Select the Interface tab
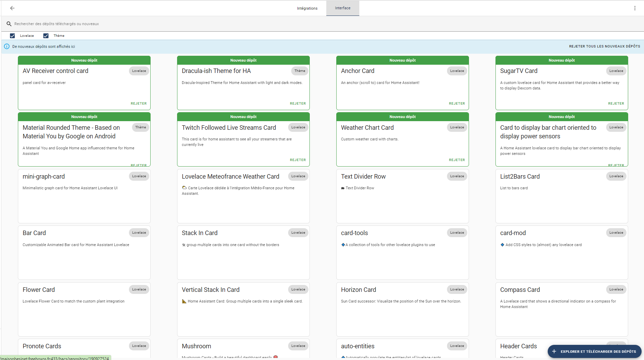The width and height of the screenshot is (644, 360). 343,8
